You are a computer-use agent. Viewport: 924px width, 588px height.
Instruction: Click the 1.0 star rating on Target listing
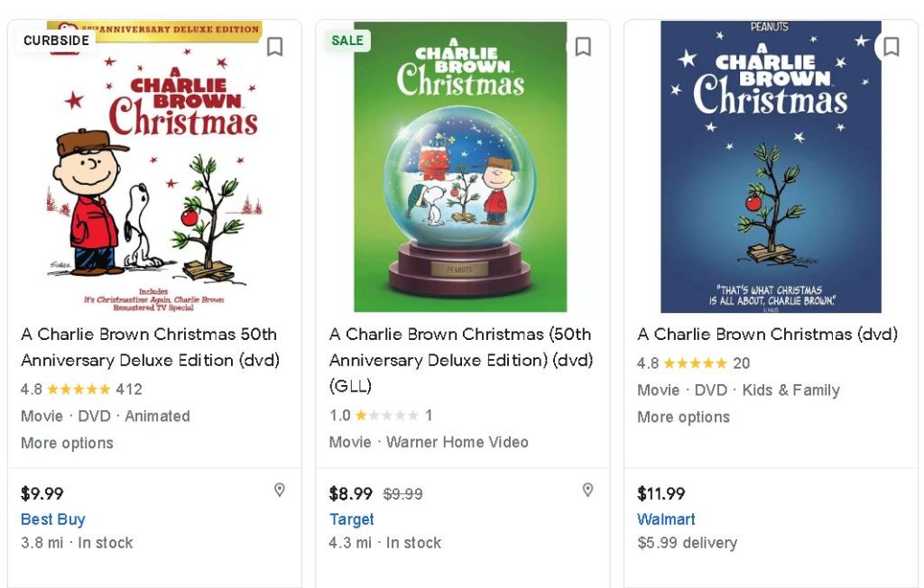(x=380, y=416)
